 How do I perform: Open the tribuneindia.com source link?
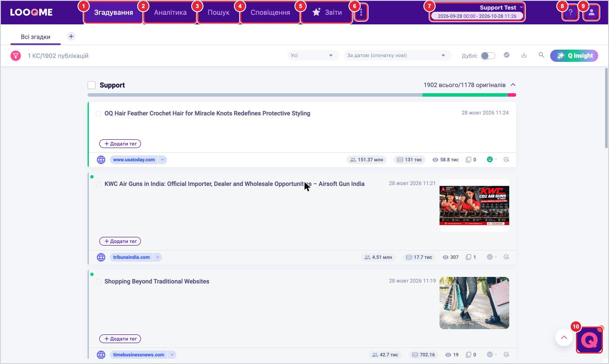[132, 257]
